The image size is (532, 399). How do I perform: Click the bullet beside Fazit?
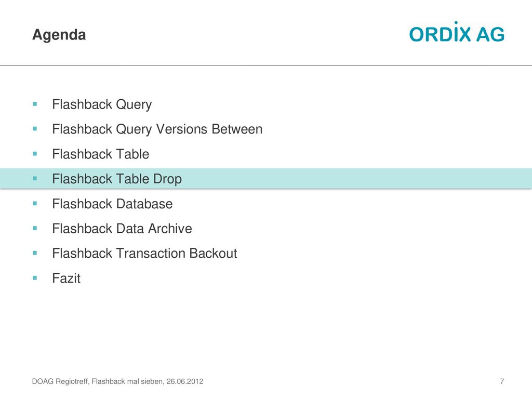(x=35, y=278)
